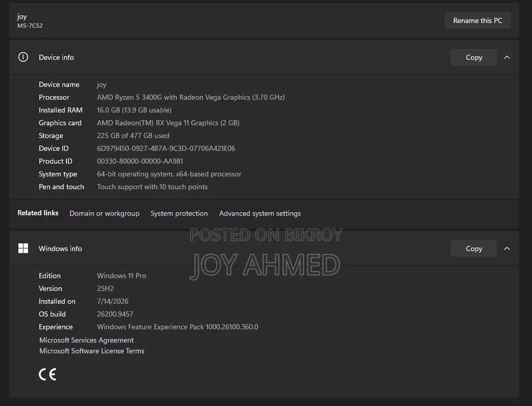
Task: Click the OS build label
Action: tap(52, 314)
